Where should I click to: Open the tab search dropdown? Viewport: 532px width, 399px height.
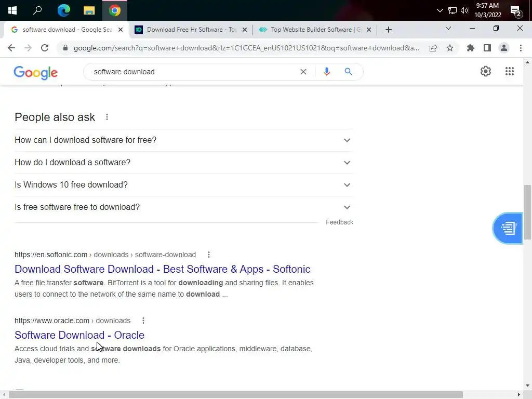point(448,28)
